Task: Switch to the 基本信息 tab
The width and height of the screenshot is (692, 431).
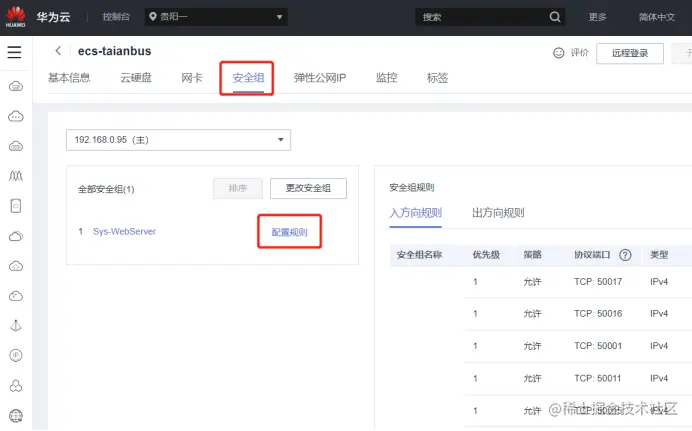Action: pyautogui.click(x=69, y=78)
